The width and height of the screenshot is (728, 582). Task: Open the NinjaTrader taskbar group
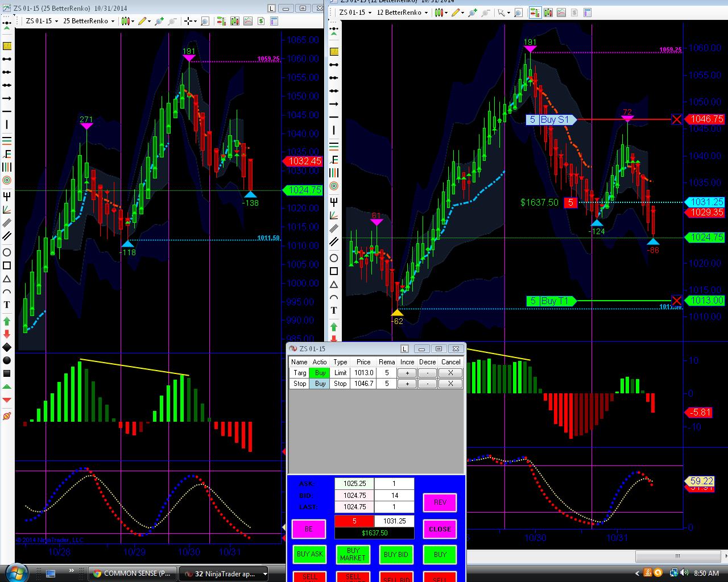225,573
